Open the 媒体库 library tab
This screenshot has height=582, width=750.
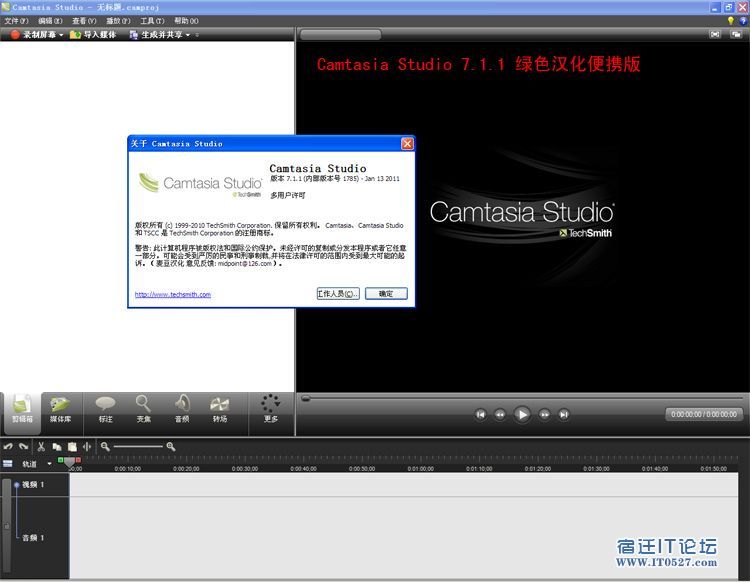[x=61, y=410]
